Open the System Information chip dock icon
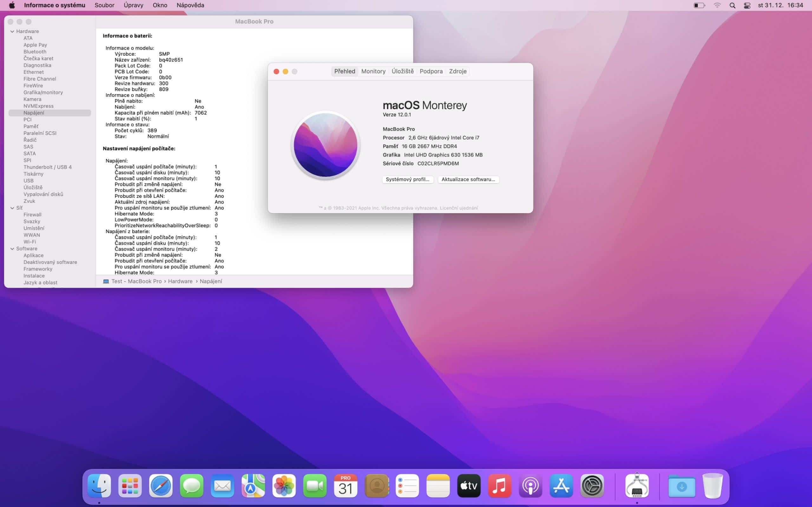 (x=637, y=485)
